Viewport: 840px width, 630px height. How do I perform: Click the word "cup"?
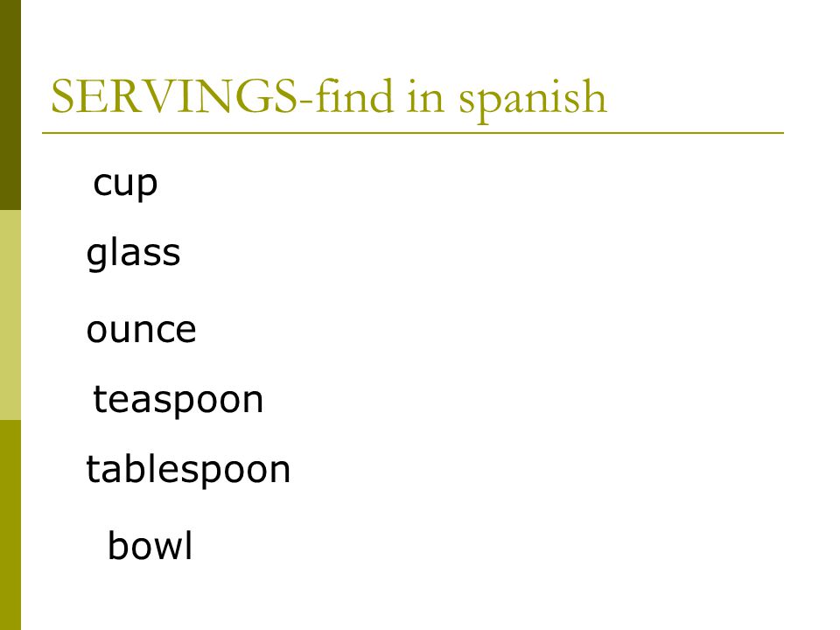click(x=125, y=185)
